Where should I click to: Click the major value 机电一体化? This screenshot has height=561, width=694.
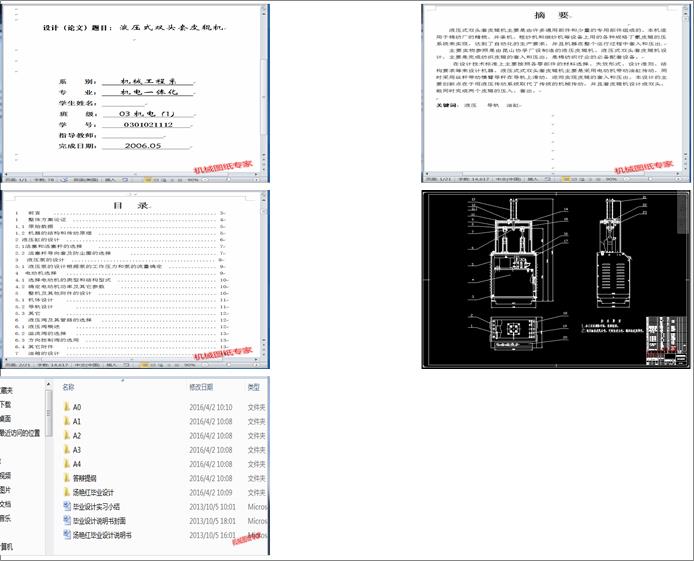[x=149, y=92]
